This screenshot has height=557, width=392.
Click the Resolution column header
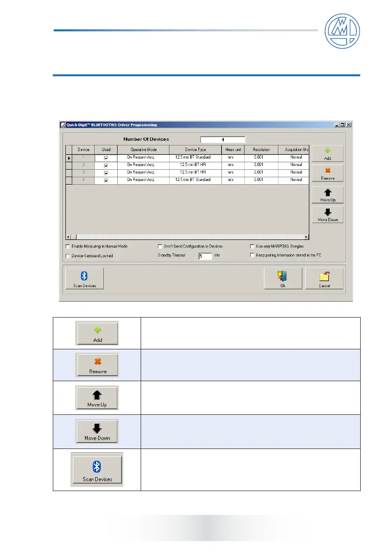[262, 150]
